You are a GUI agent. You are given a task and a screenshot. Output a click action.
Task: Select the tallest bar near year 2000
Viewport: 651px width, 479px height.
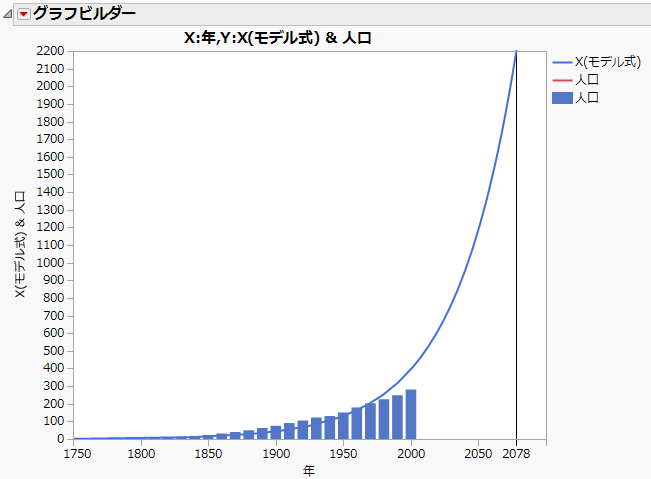click(411, 414)
